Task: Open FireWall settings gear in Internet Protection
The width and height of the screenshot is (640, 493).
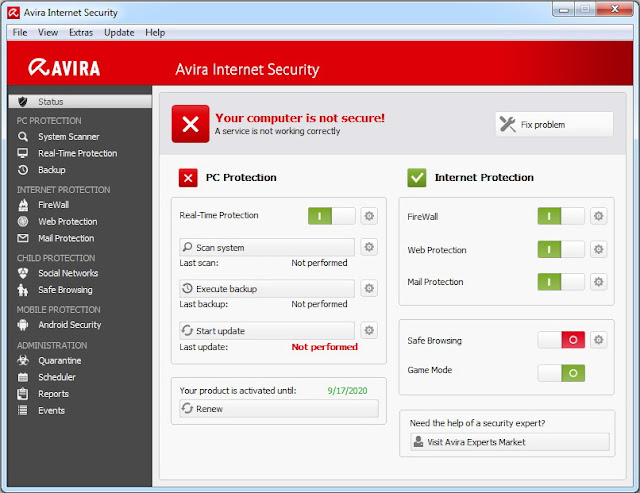Action: coord(598,216)
